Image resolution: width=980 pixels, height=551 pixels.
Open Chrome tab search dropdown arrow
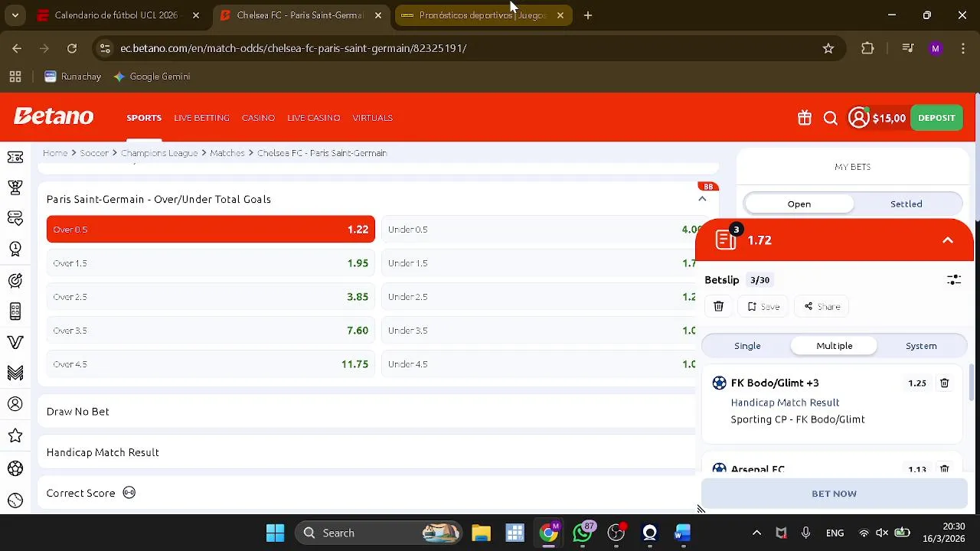coord(15,15)
